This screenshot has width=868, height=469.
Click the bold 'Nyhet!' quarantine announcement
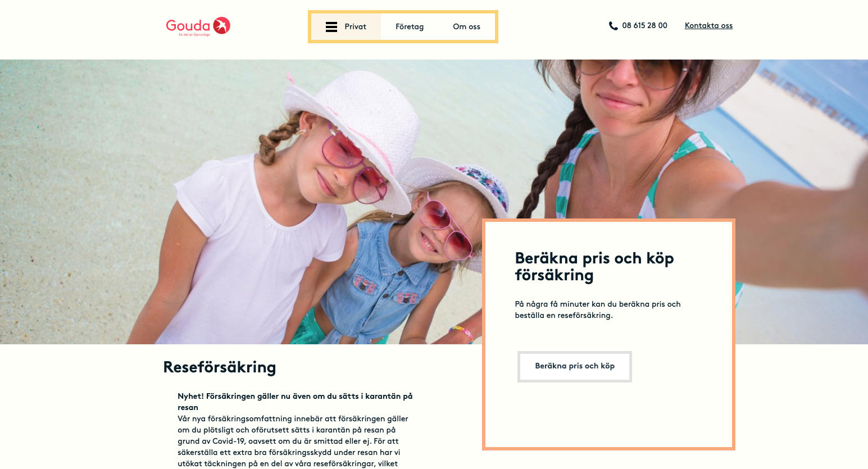click(295, 402)
